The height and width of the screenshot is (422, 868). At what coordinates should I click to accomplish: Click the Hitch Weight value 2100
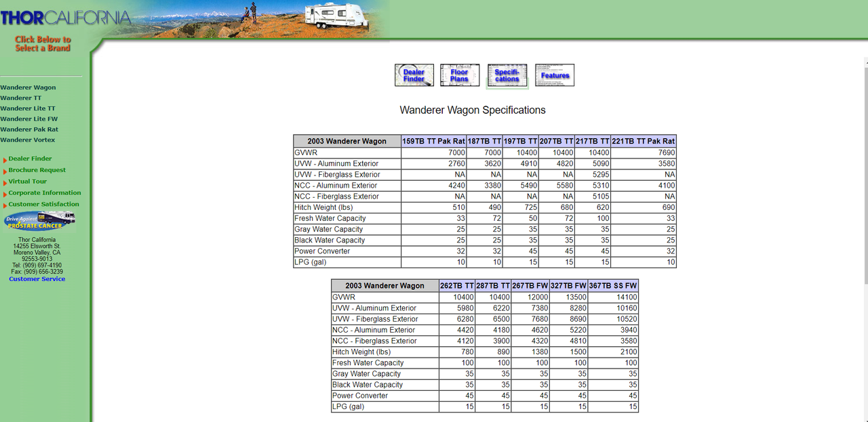tap(629, 352)
